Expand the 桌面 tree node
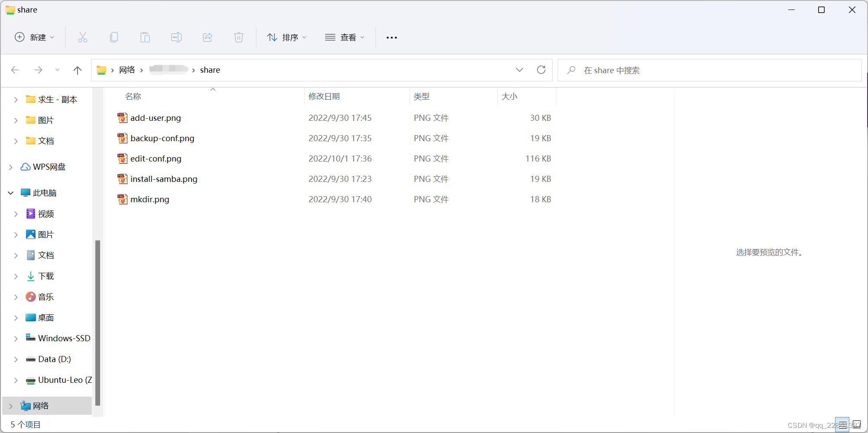Viewport: 868px width, 433px height. point(16,317)
